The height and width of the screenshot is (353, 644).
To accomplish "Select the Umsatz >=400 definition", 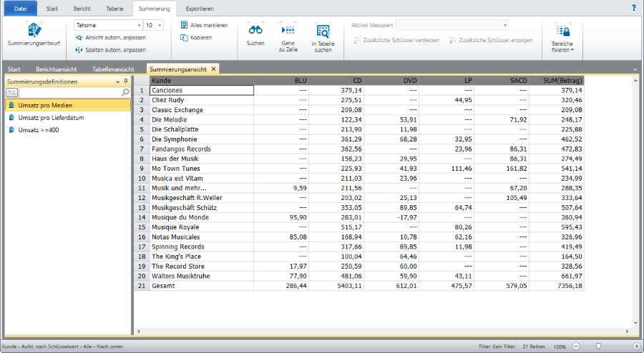I will 39,130.
